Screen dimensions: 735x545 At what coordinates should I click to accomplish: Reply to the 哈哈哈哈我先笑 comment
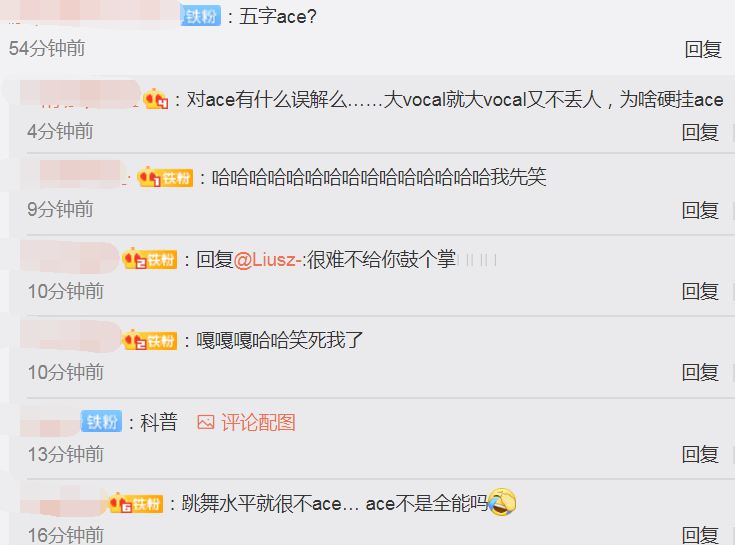[700, 210]
